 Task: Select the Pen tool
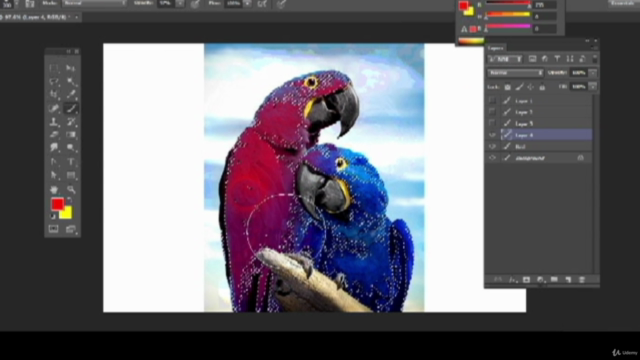coord(53,162)
